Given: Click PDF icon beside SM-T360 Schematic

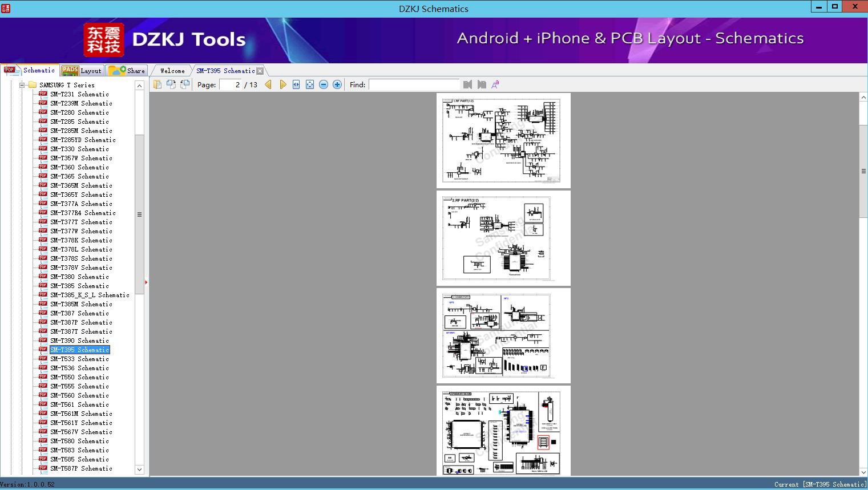Looking at the screenshot, I should pyautogui.click(x=43, y=167).
